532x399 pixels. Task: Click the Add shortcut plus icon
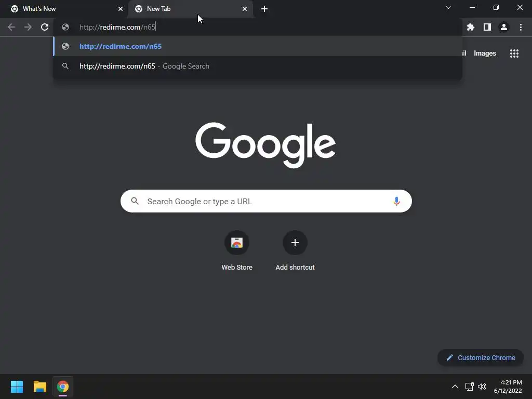click(x=295, y=243)
